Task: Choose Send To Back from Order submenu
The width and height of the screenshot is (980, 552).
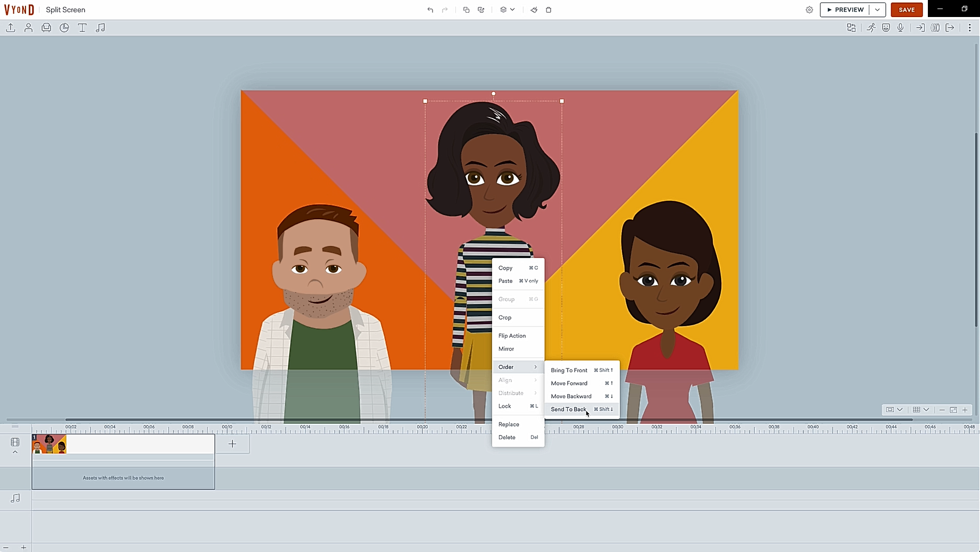Action: (568, 409)
